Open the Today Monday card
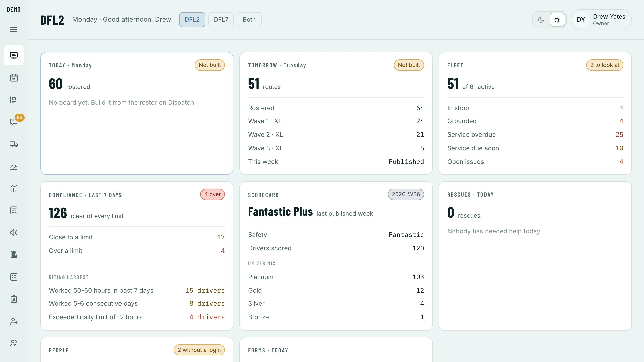Viewport: 644px width, 362px height. click(x=137, y=113)
